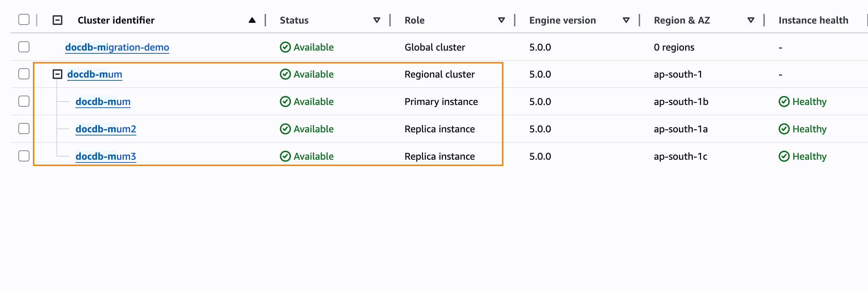Viewport: 868px width, 291px height.
Task: Click the Region & AZ sort arrow
Action: point(751,20)
